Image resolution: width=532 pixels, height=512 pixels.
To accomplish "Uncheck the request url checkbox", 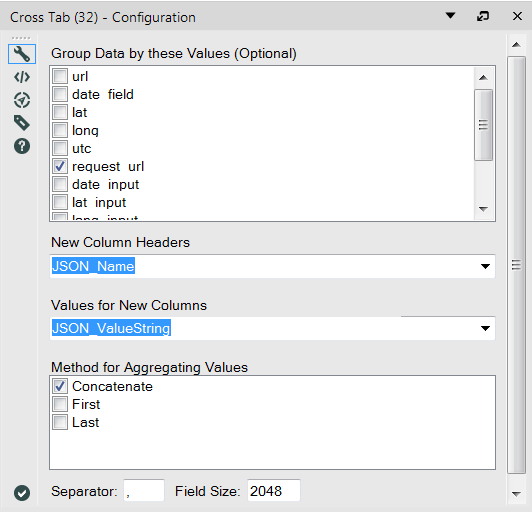I will click(60, 166).
